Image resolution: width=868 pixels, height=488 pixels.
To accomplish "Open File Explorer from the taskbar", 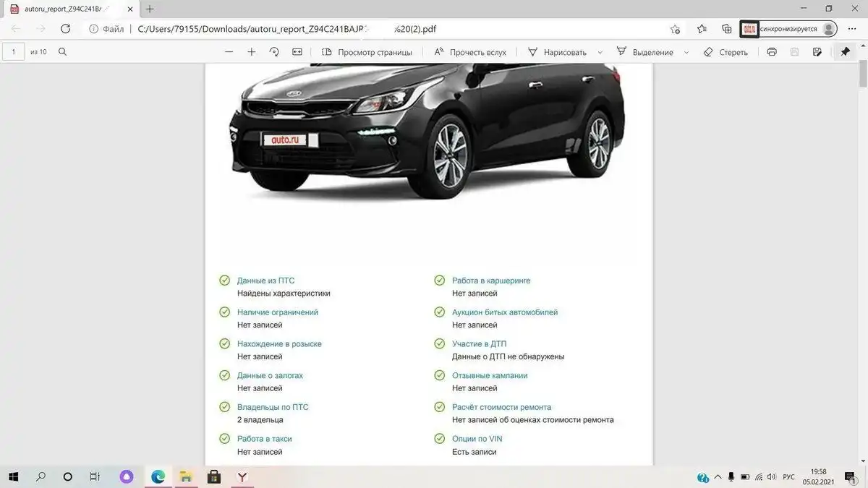I will pyautogui.click(x=186, y=476).
